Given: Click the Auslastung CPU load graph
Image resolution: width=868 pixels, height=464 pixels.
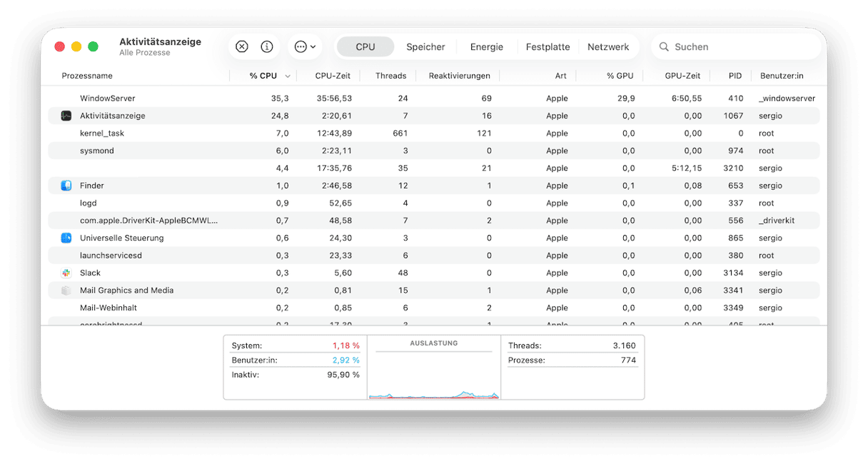Looking at the screenshot, I should 434,375.
